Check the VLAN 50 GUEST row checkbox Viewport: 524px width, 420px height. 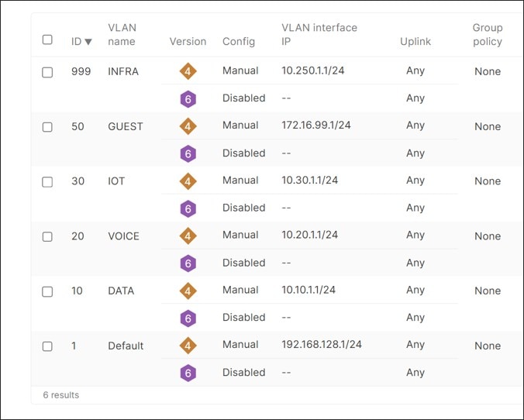(x=47, y=127)
